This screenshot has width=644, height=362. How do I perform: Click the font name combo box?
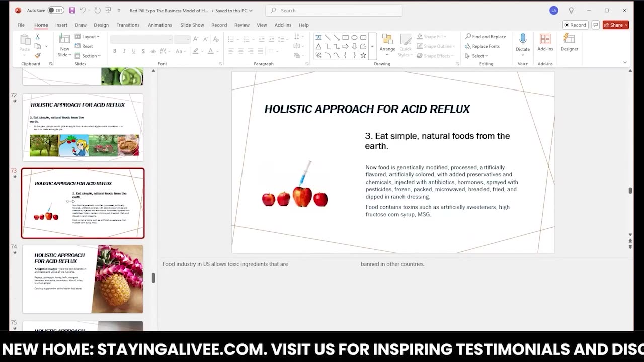point(141,39)
